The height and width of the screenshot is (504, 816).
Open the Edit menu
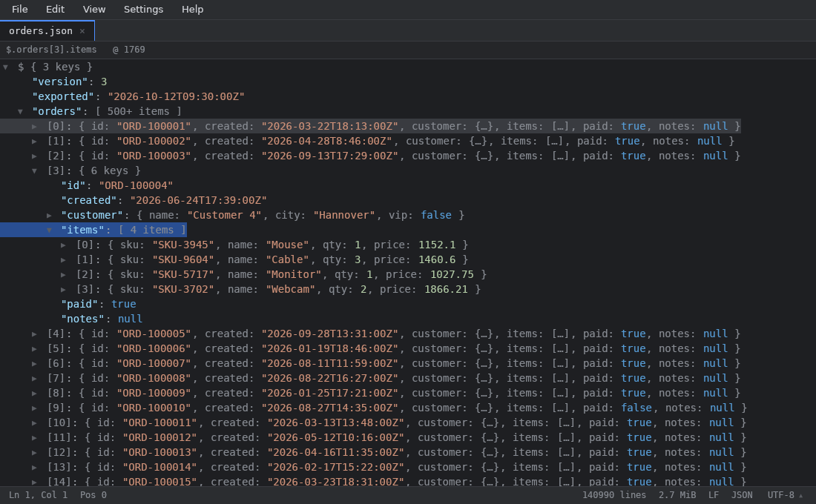(55, 10)
